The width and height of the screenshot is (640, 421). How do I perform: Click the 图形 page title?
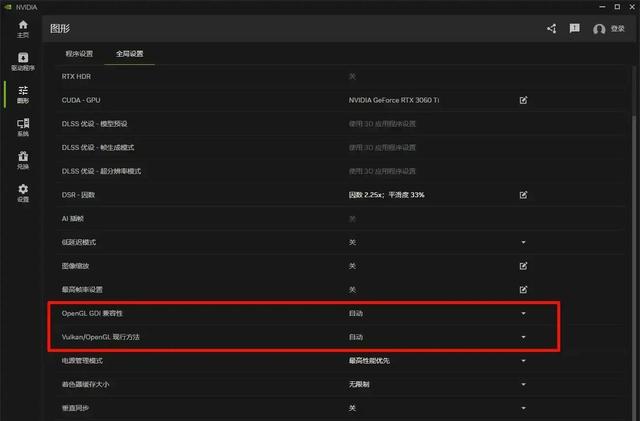(60, 29)
